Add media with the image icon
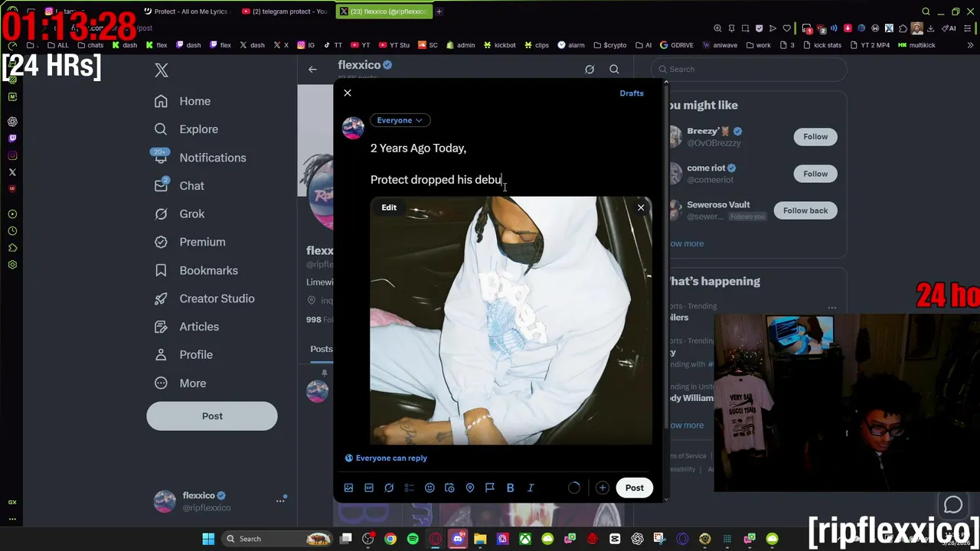This screenshot has width=980, height=551. coord(348,487)
